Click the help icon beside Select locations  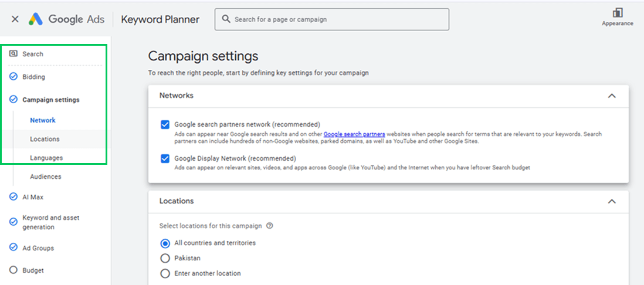pyautogui.click(x=270, y=226)
